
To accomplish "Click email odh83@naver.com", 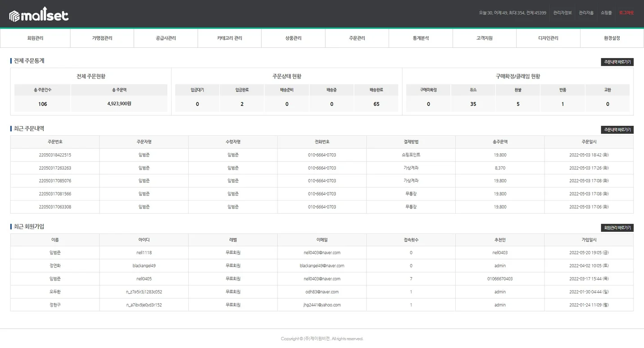I will [322, 292].
